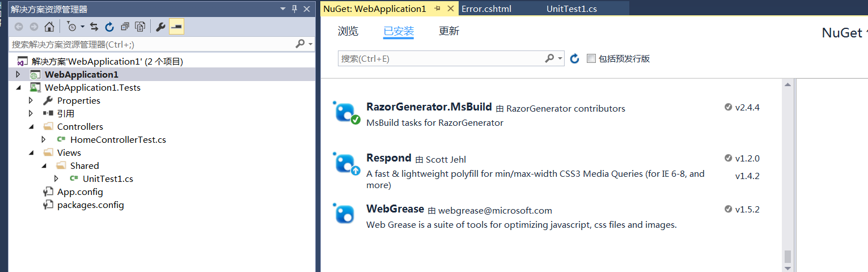Select the RazorGenerator.MsBuild package
868x272 pixels.
429,108
